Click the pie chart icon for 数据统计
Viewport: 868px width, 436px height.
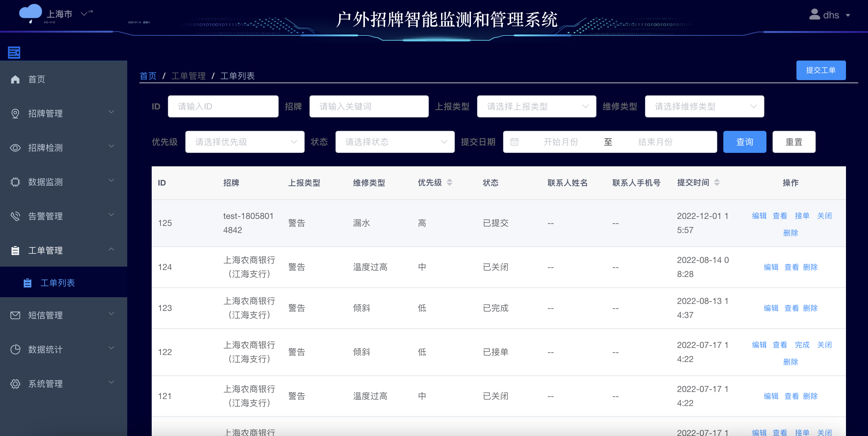15,349
